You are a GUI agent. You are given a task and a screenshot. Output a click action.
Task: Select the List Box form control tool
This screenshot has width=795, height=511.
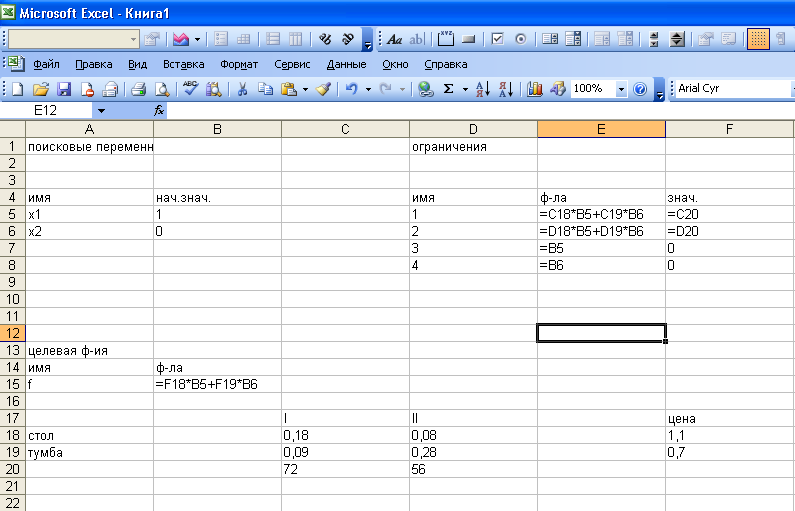(550, 39)
